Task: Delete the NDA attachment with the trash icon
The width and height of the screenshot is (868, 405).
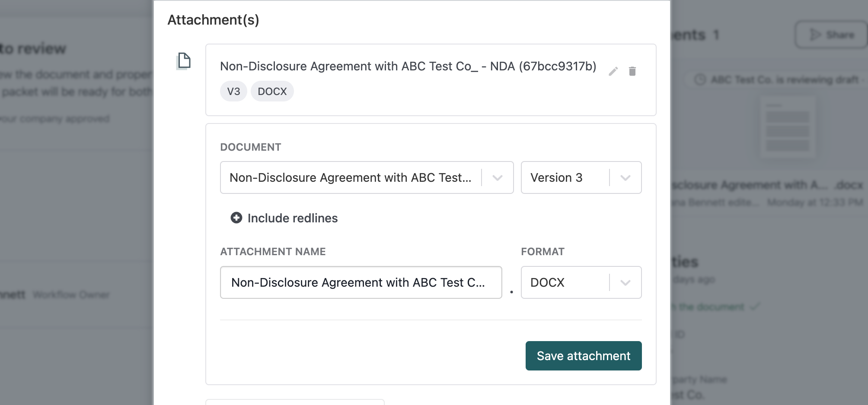Action: pyautogui.click(x=632, y=71)
